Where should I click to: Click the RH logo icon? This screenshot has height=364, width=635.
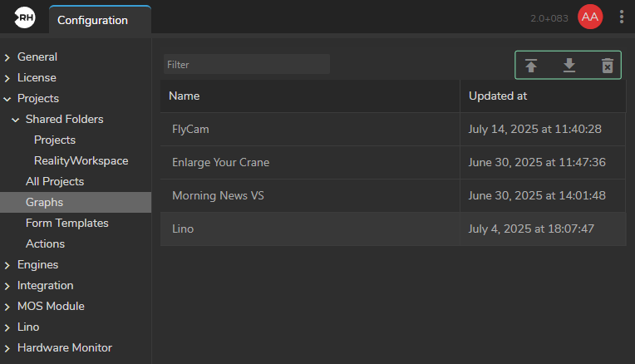point(24,17)
